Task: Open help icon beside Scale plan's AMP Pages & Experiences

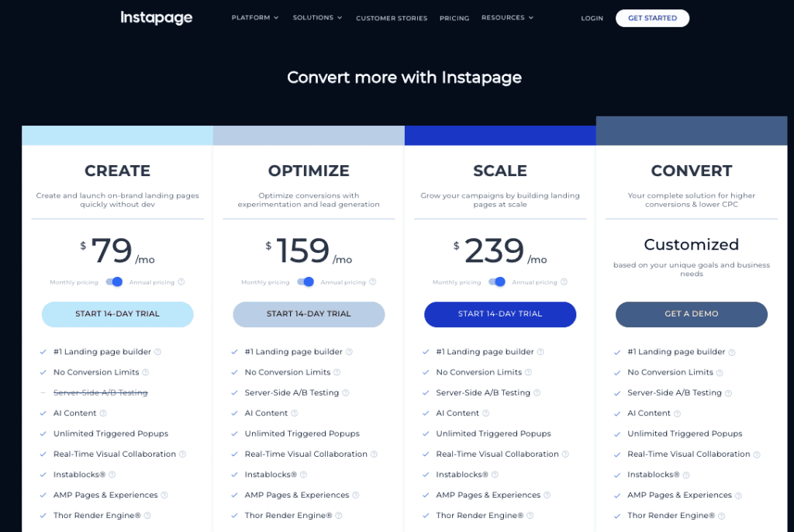Action: (547, 495)
